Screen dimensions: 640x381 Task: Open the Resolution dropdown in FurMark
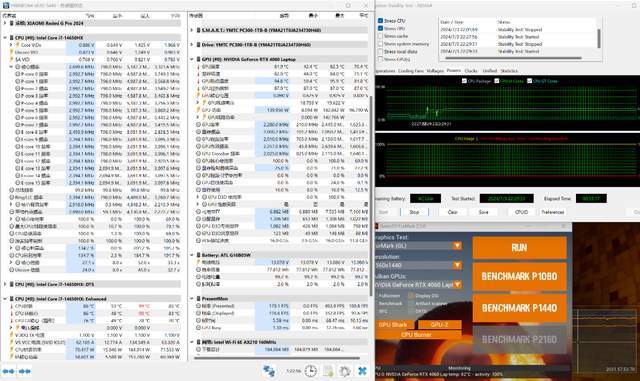click(x=457, y=265)
